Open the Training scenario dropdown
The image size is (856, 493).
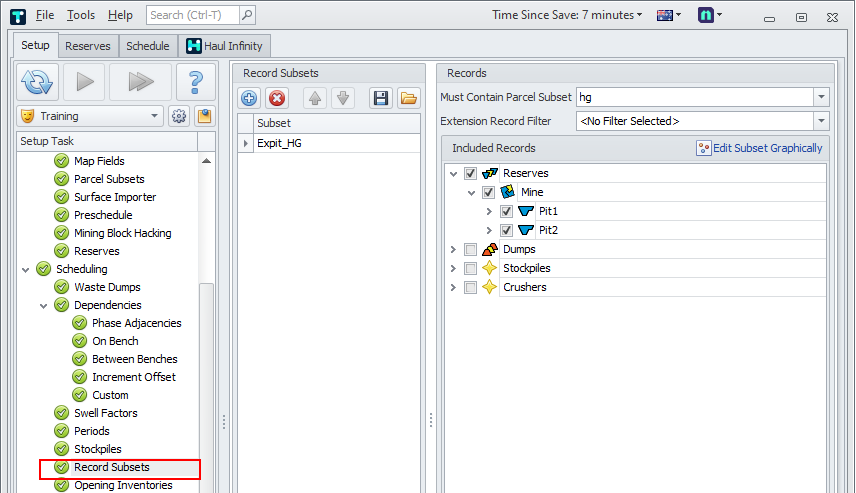click(x=154, y=116)
